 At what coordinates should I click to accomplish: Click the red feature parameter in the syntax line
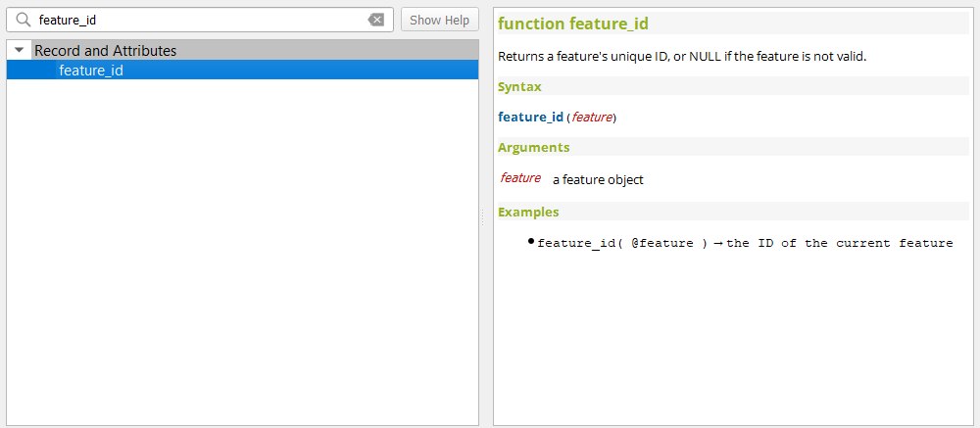[x=592, y=118]
